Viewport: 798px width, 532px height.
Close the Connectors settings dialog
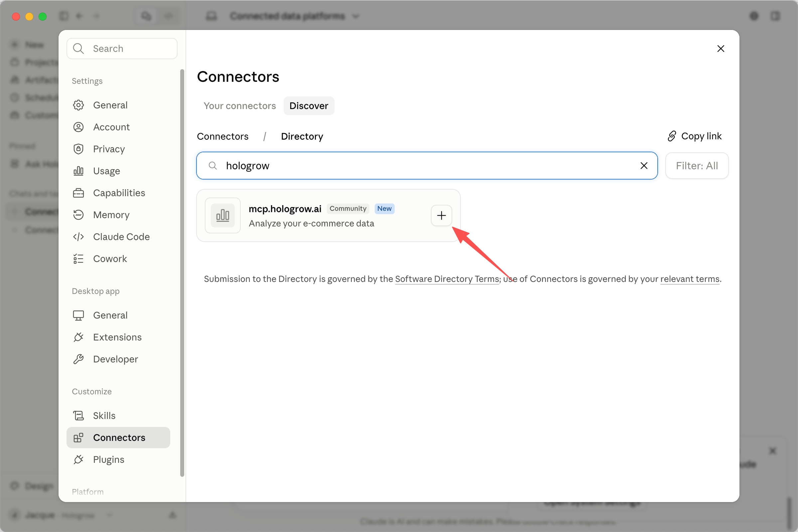point(721,49)
